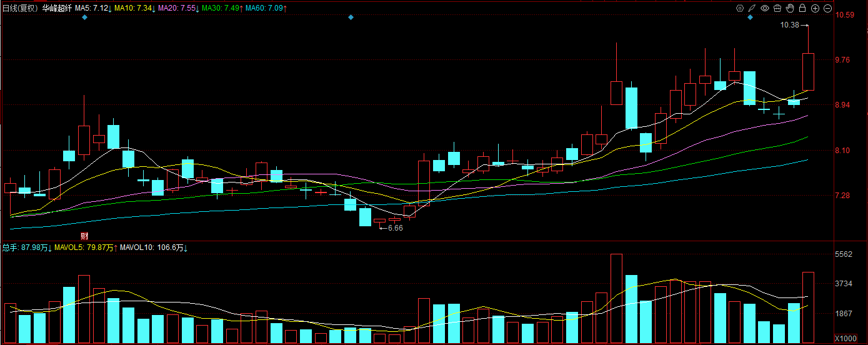Image resolution: width=868 pixels, height=345 pixels.
Task: Select the yellow MA10: 7.34 label
Action: coord(134,8)
